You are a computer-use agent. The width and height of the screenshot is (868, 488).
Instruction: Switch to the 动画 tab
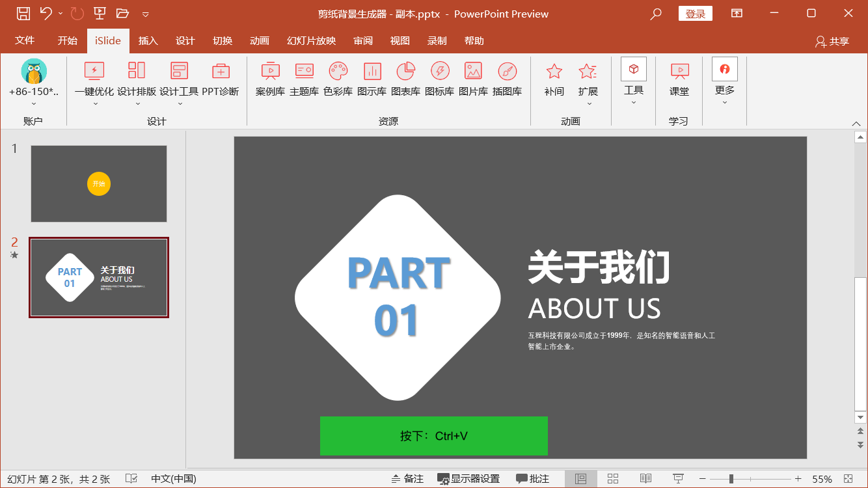click(x=260, y=40)
